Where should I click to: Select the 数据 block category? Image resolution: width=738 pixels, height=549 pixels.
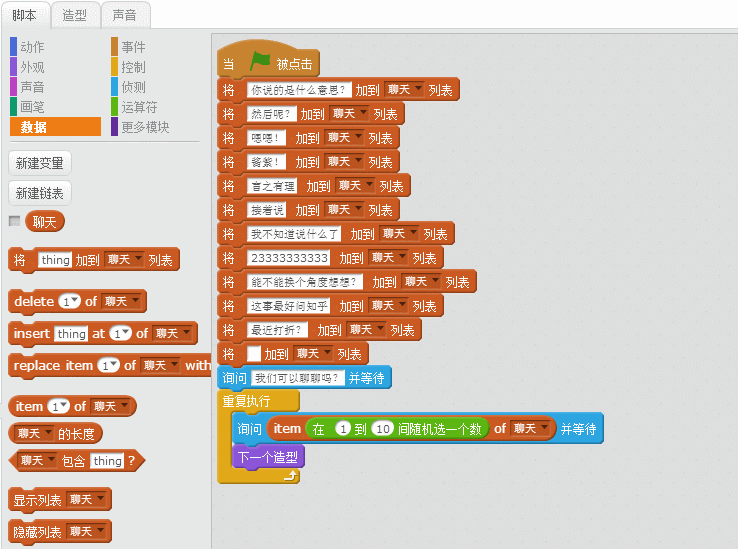tap(56, 127)
